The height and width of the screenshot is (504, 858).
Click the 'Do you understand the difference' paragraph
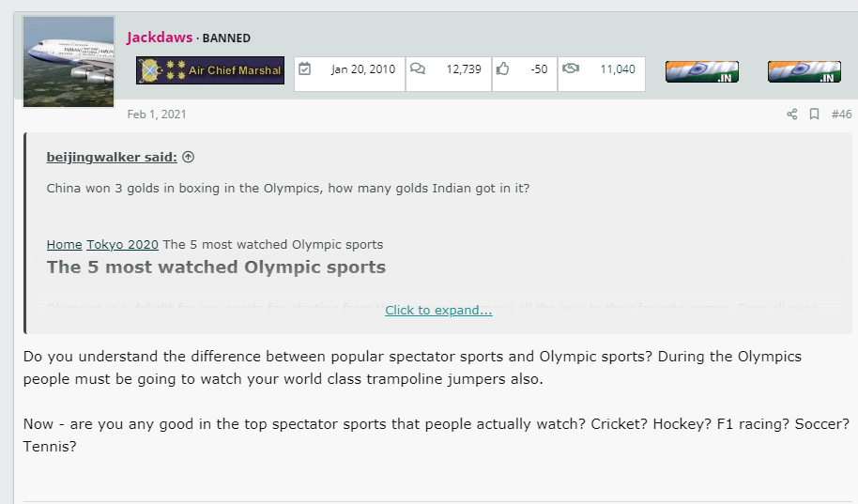[x=412, y=368]
